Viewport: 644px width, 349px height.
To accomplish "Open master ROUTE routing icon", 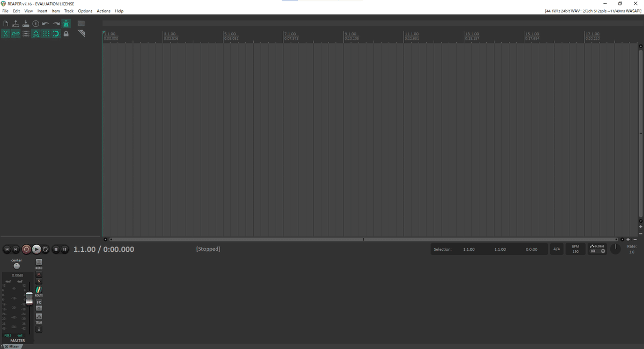I will (x=39, y=290).
